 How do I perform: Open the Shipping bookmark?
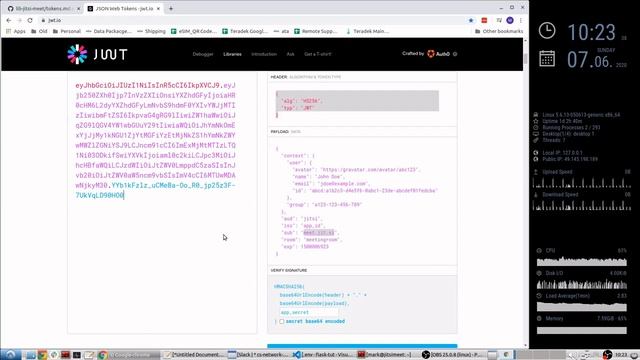(x=151, y=31)
